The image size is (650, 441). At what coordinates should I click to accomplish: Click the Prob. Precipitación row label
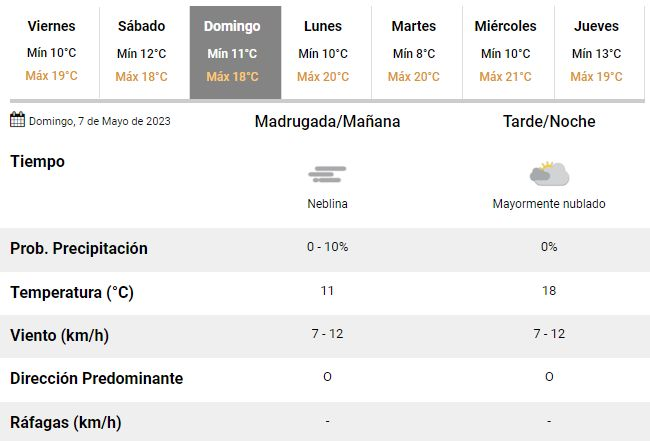click(79, 248)
